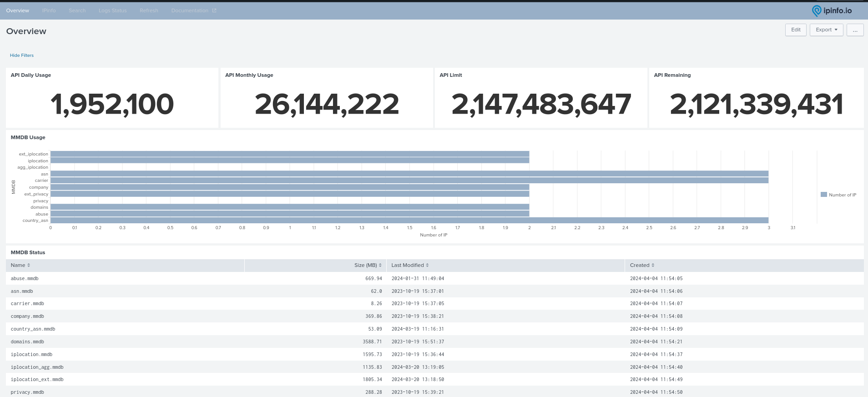The image size is (868, 397).
Task: Click the asn bar in MMDB Usage chart
Action: [409, 174]
